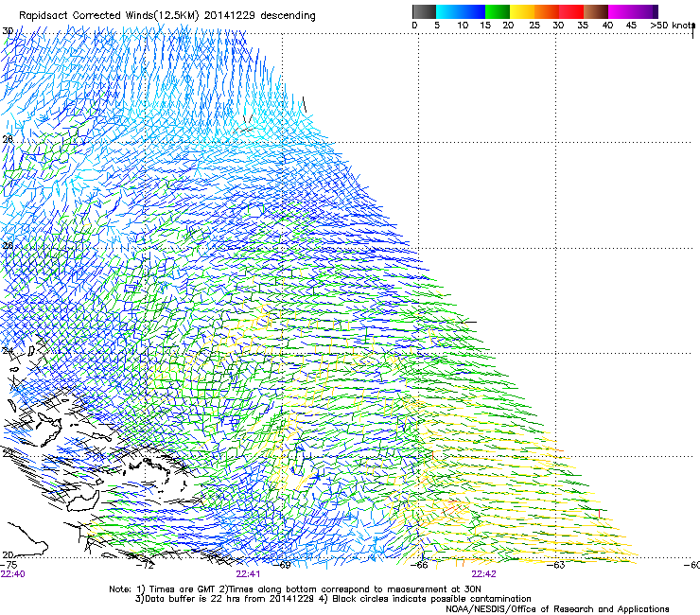Click the orange 25-30 knots color segment

tap(547, 11)
